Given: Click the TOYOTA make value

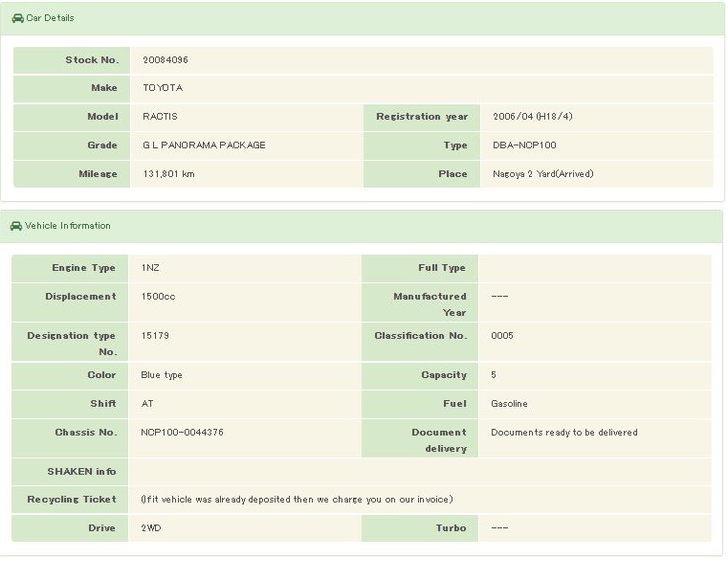Looking at the screenshot, I should point(163,88).
